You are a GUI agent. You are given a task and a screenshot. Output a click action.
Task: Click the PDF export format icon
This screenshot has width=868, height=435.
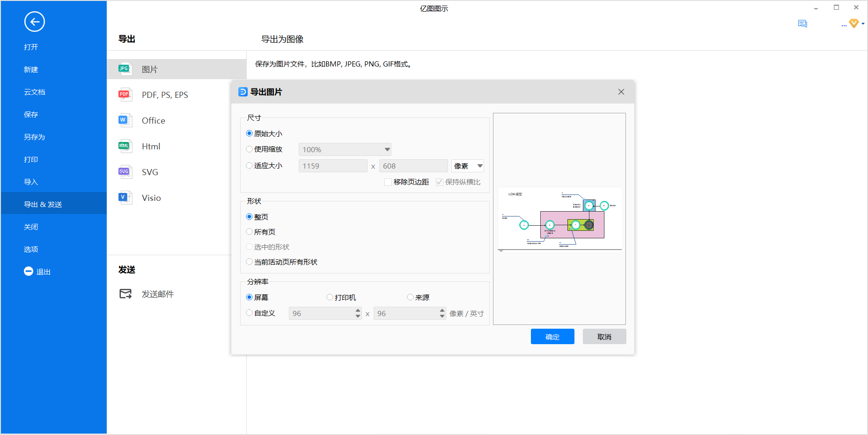point(124,95)
